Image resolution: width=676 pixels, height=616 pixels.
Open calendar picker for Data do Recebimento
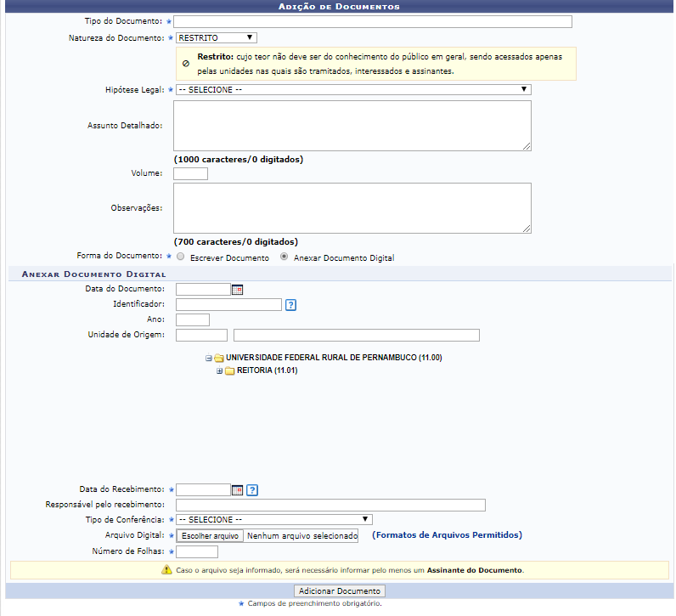(x=238, y=490)
